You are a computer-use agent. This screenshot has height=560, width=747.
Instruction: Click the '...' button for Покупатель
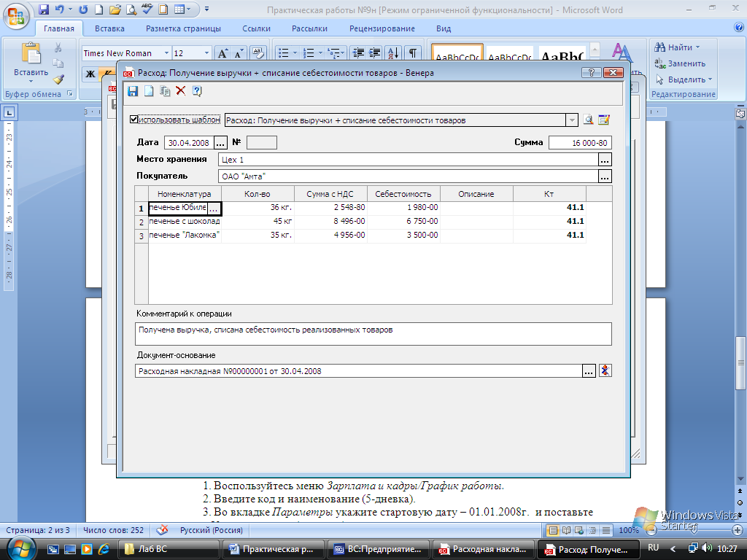(x=605, y=176)
